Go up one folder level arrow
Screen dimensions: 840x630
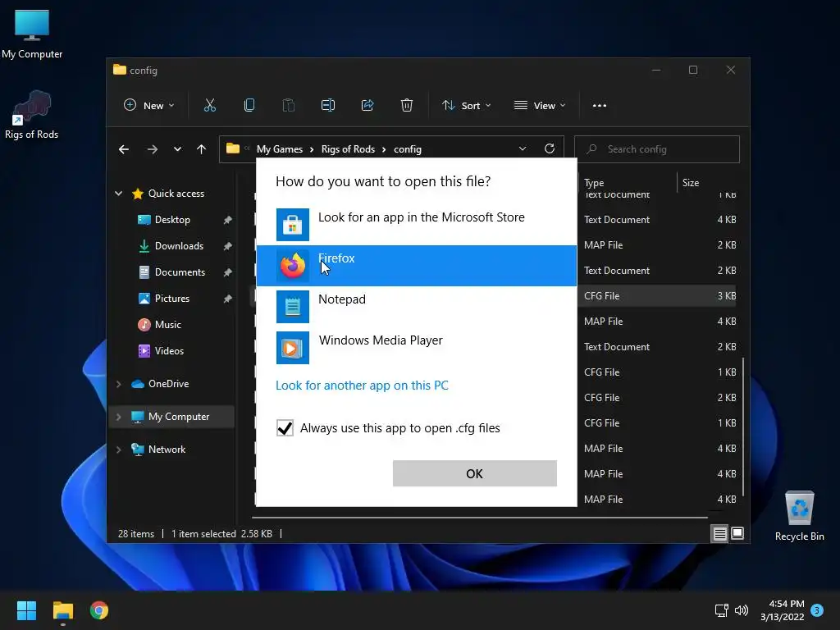point(202,149)
